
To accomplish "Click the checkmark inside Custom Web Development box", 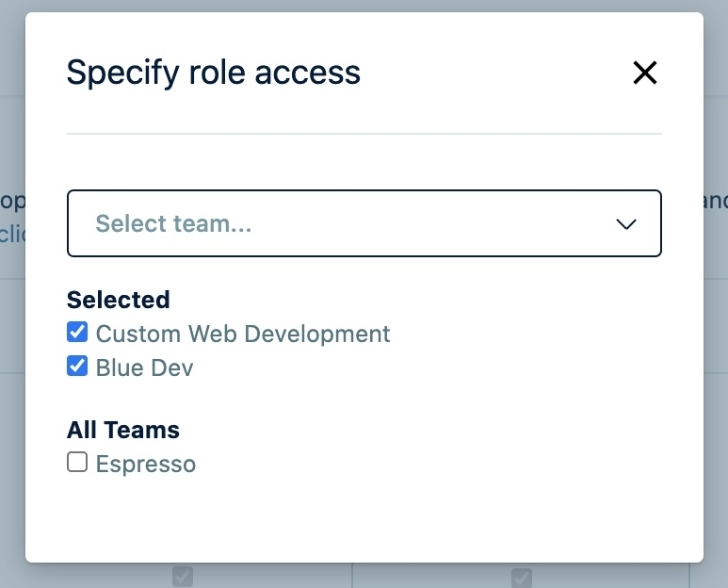I will (77, 332).
